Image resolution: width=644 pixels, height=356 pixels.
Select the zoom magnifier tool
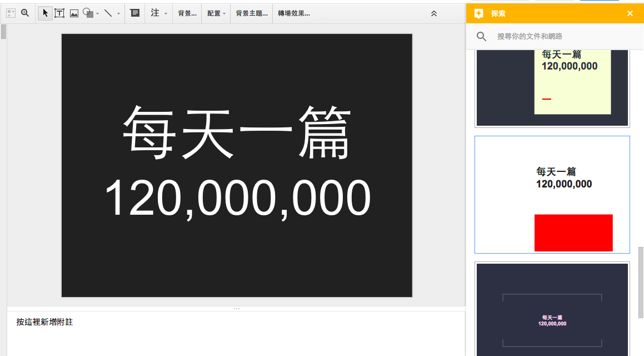[25, 13]
